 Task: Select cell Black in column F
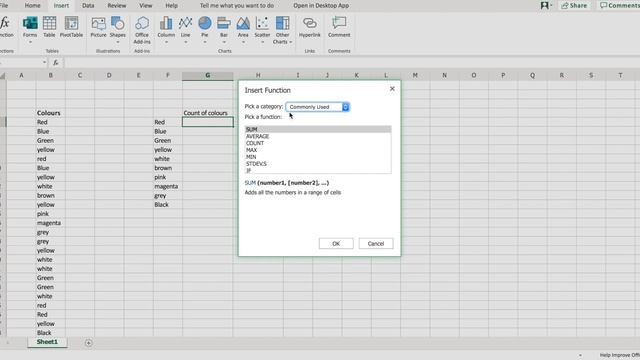point(168,205)
